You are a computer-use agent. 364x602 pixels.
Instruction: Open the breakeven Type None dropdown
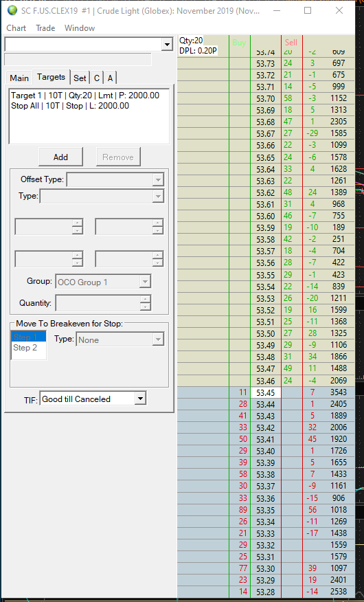tap(120, 339)
